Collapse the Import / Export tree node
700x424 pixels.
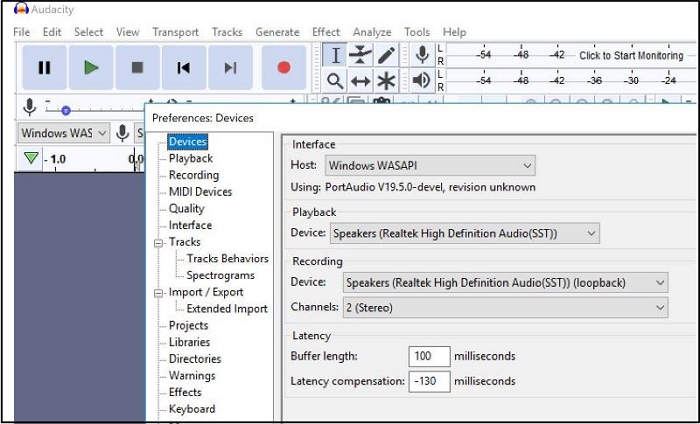pyautogui.click(x=158, y=293)
